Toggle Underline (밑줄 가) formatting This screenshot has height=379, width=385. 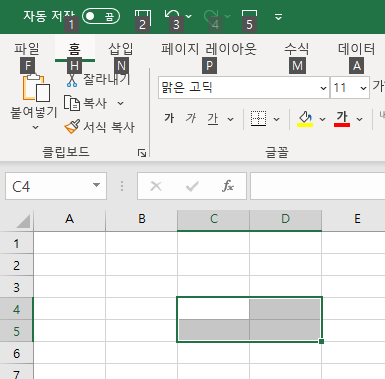[213, 119]
